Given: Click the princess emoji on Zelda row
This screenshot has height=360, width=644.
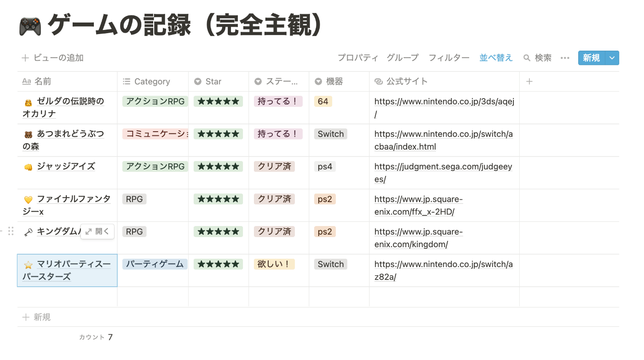Looking at the screenshot, I should pyautogui.click(x=28, y=102).
